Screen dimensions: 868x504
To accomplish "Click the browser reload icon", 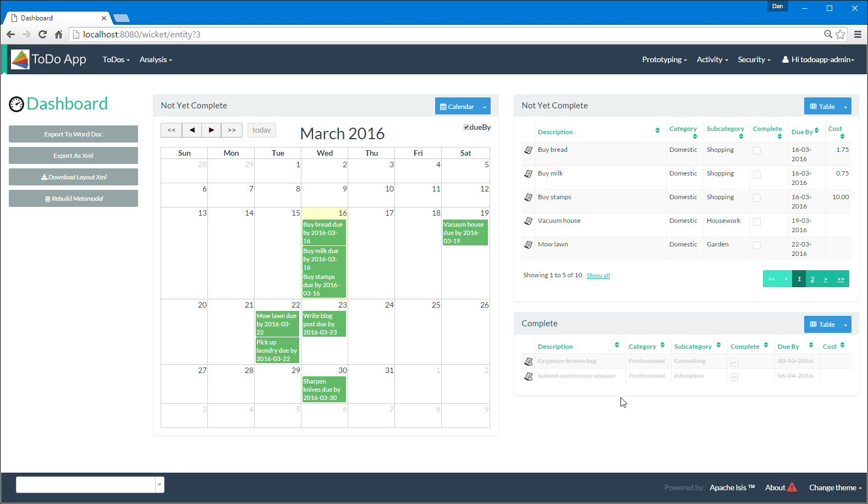I will point(42,34).
